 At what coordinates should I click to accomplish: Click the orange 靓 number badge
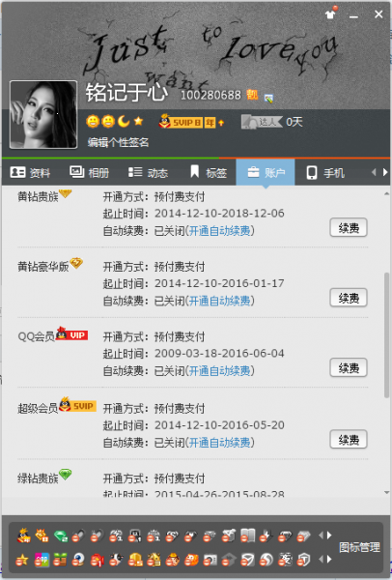[252, 95]
